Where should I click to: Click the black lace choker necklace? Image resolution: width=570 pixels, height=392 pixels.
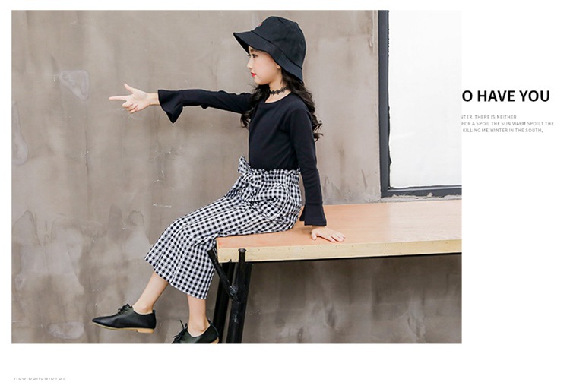click(x=278, y=91)
